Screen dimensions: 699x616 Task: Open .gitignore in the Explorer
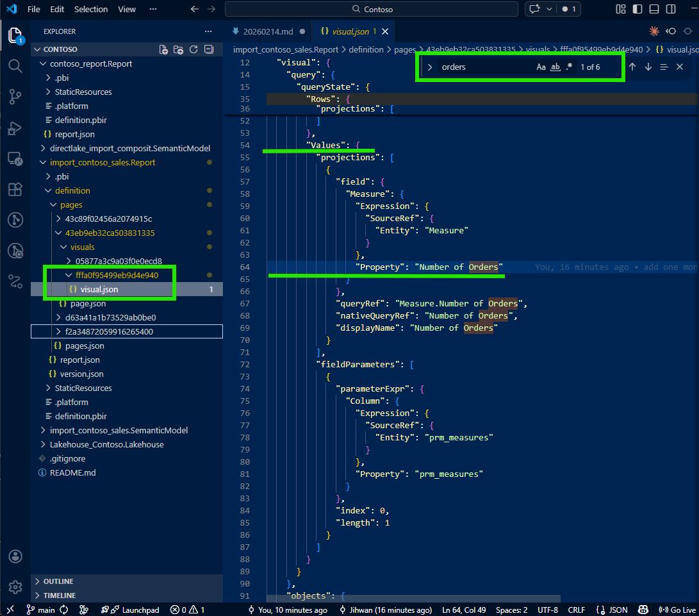[x=67, y=458]
